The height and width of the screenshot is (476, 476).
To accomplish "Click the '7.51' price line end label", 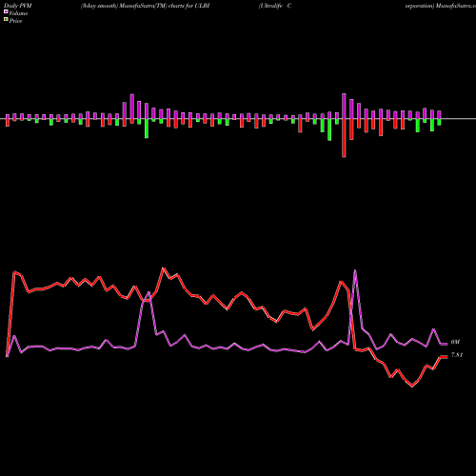I will pos(457,355).
